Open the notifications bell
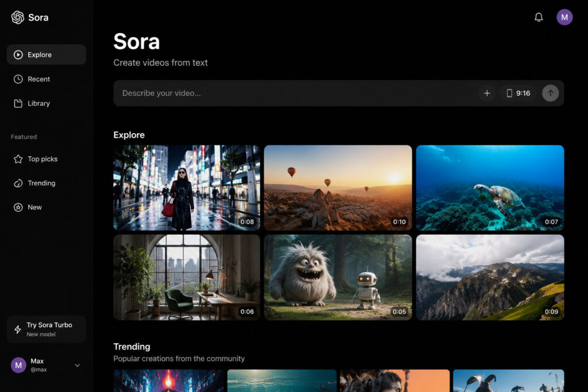588x392 pixels. coord(539,17)
